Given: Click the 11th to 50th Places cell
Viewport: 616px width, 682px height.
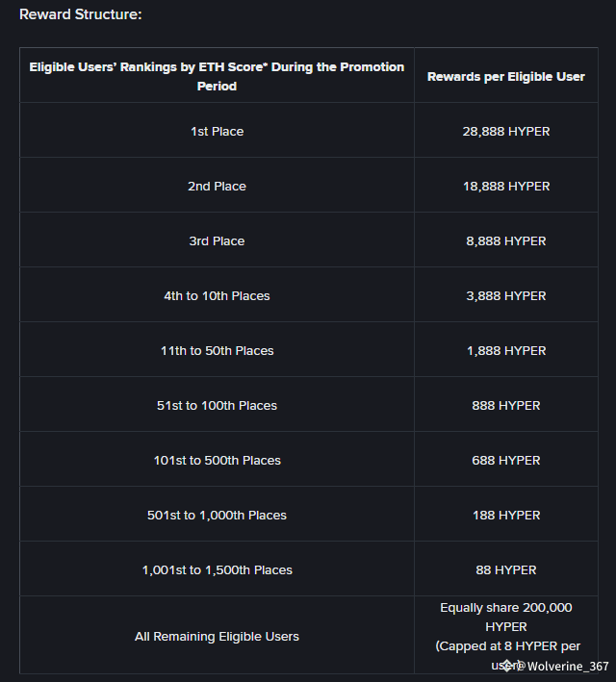Looking at the screenshot, I should click(217, 350).
